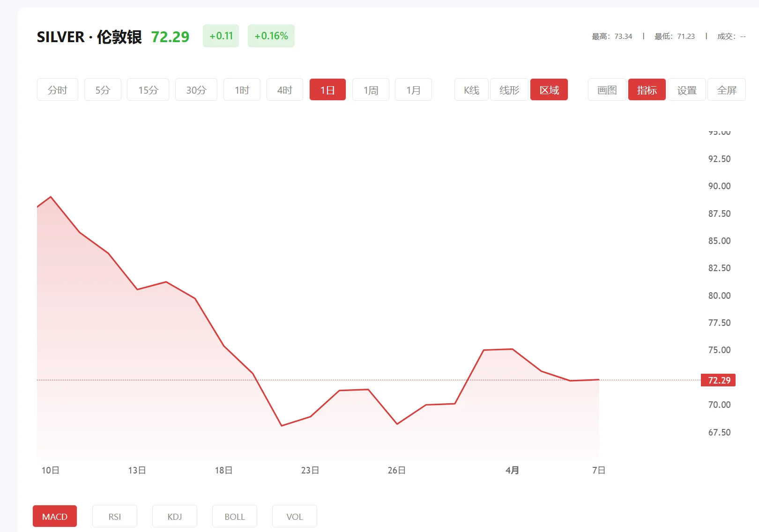The height and width of the screenshot is (532, 759).
Task: Enter 全屏 fullscreen mode
Action: pyautogui.click(x=727, y=89)
